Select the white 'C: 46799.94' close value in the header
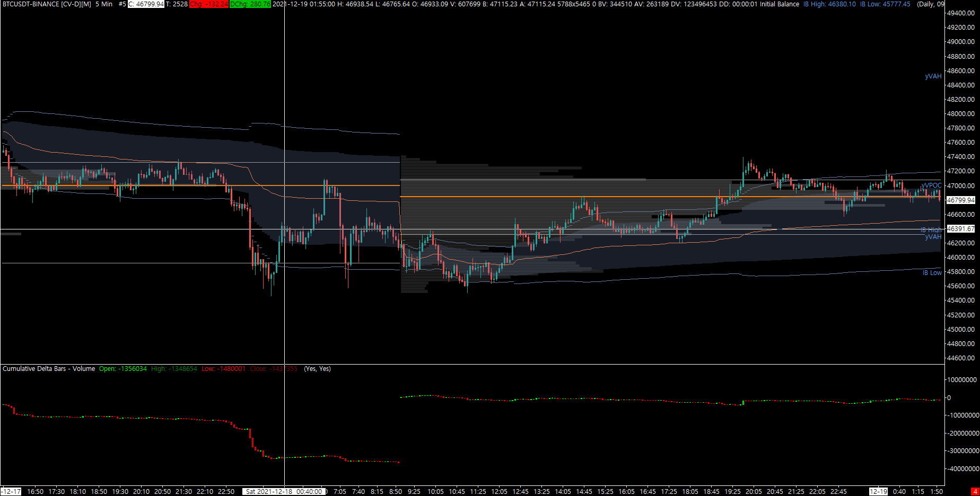The height and width of the screenshot is (496, 980). pyautogui.click(x=146, y=4)
